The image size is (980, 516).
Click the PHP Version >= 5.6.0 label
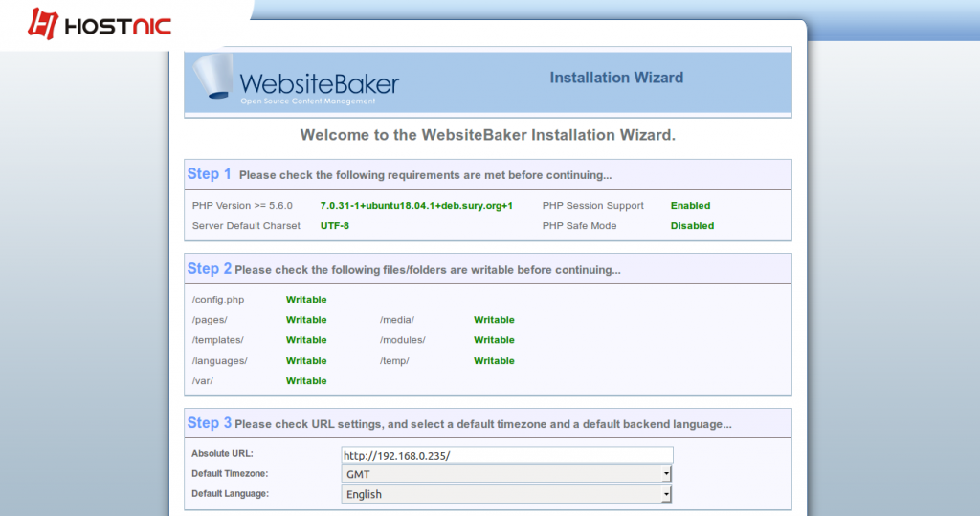(242, 205)
